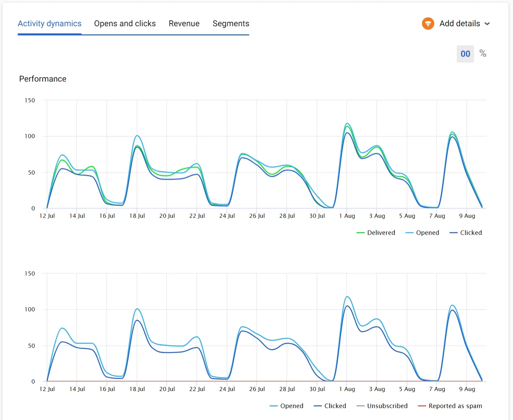Open the Opens and clicks tab
513x420 pixels.
point(125,24)
